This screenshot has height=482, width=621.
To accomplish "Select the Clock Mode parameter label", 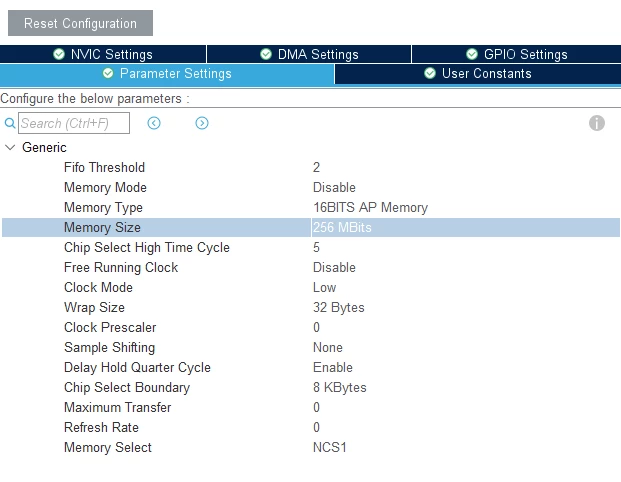I will (98, 288).
